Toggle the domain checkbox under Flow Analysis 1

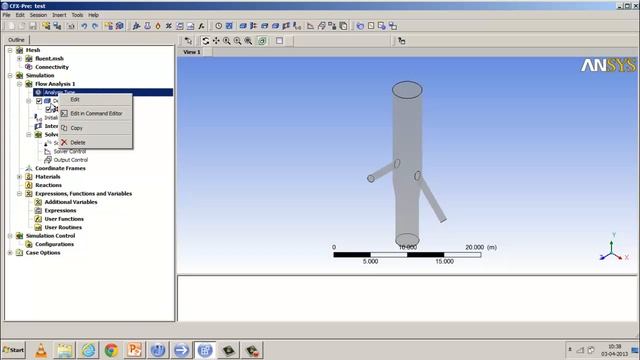pos(39,101)
